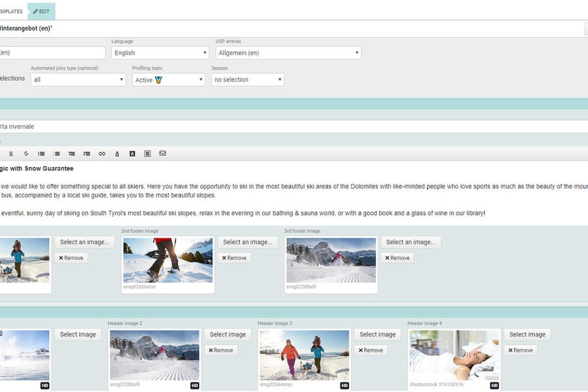Viewport: 588px width, 392px height.
Task: Click the heading text 'with Snow Guarantee'
Action: [42, 168]
